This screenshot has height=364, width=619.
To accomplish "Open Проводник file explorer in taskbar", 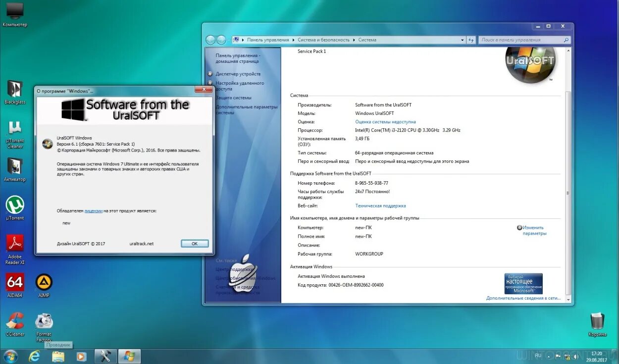I will (x=58, y=356).
